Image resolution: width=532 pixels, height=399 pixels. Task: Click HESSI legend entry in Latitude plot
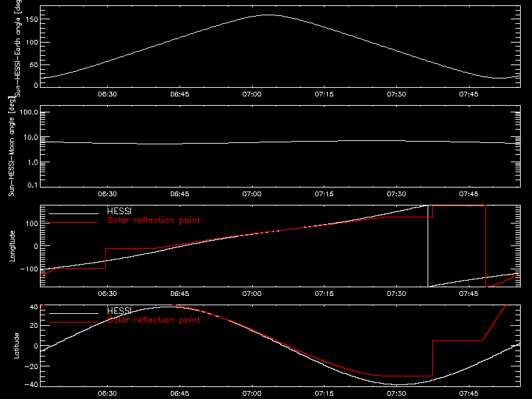tap(119, 311)
